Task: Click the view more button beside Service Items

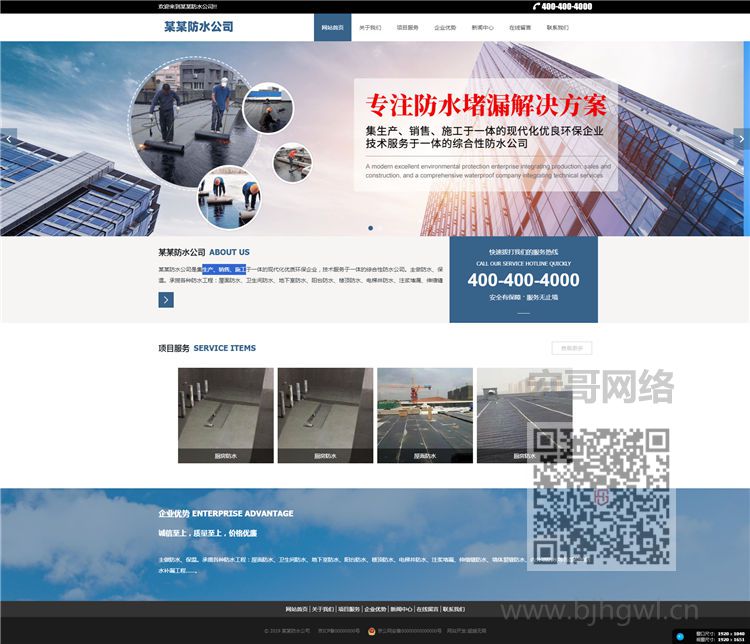Action: 572,348
